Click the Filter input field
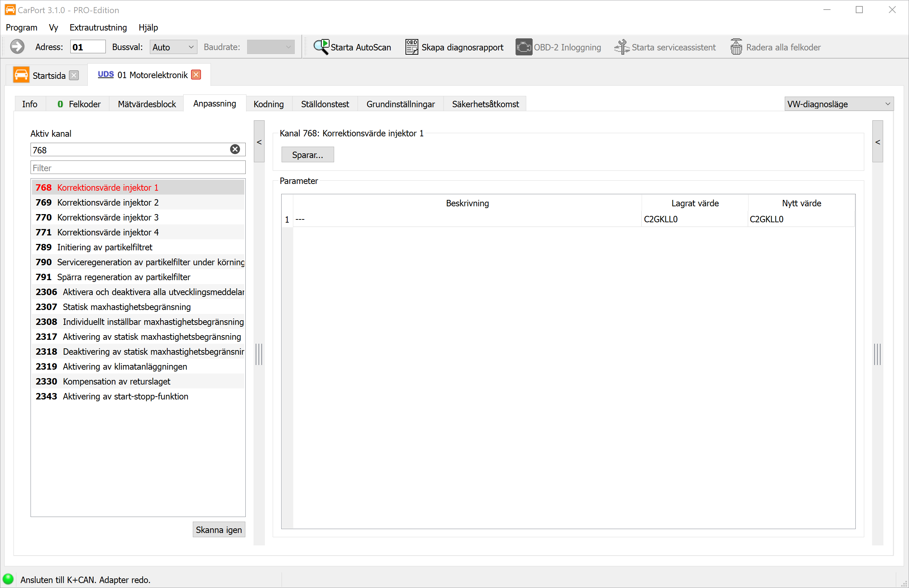Viewport: 909px width, 588px height. tap(138, 168)
